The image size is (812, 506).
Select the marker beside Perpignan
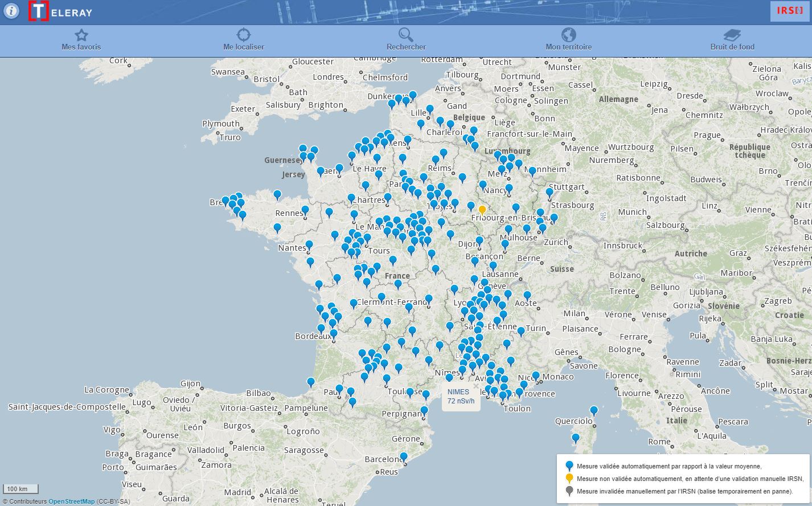click(x=424, y=410)
